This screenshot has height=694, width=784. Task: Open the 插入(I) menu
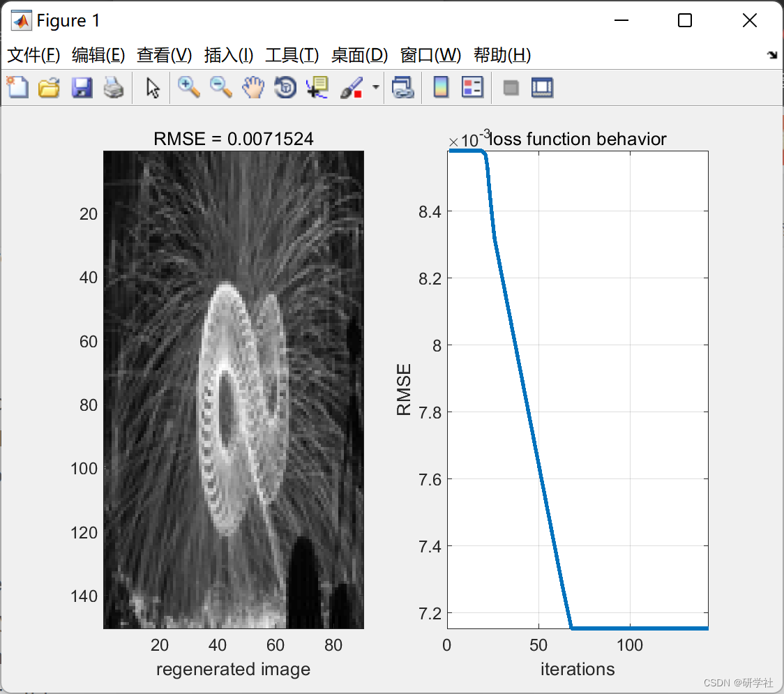pos(229,55)
